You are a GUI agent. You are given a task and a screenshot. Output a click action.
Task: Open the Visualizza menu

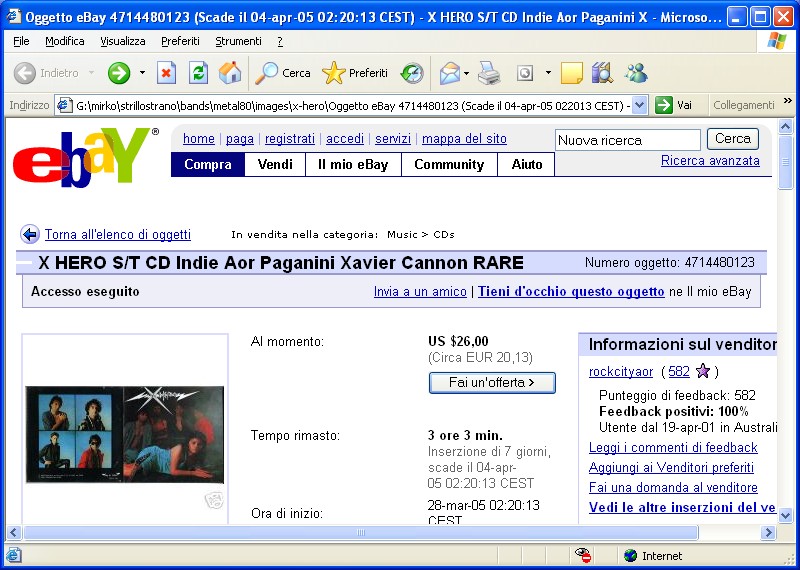(x=122, y=41)
